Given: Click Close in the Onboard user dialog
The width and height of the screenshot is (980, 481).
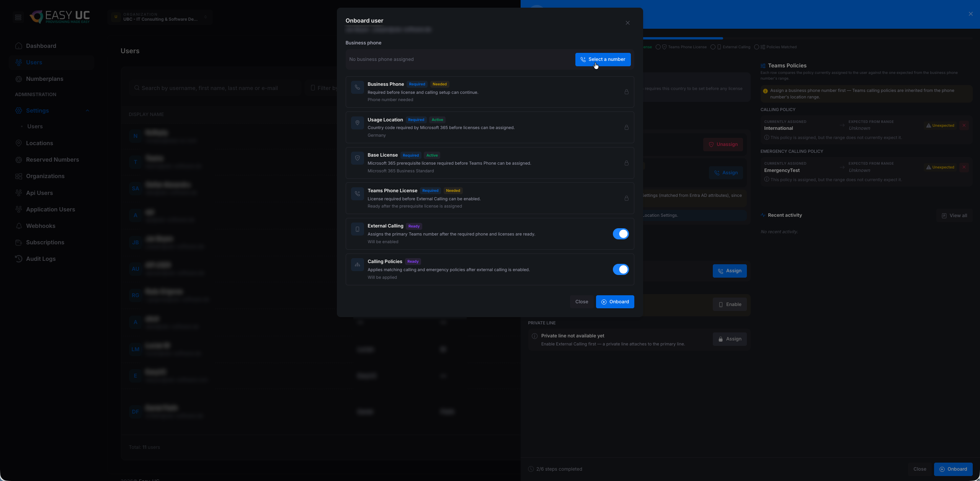Looking at the screenshot, I should pos(581,302).
